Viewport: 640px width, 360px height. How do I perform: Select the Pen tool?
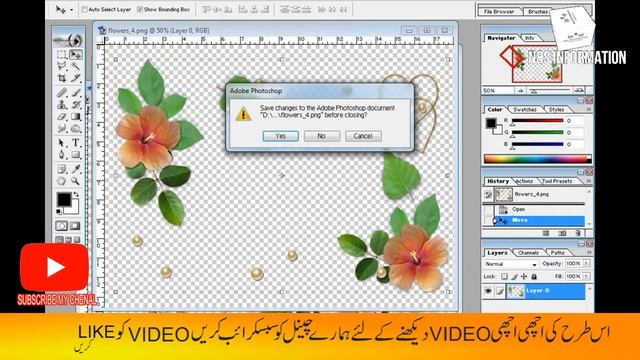(62, 155)
